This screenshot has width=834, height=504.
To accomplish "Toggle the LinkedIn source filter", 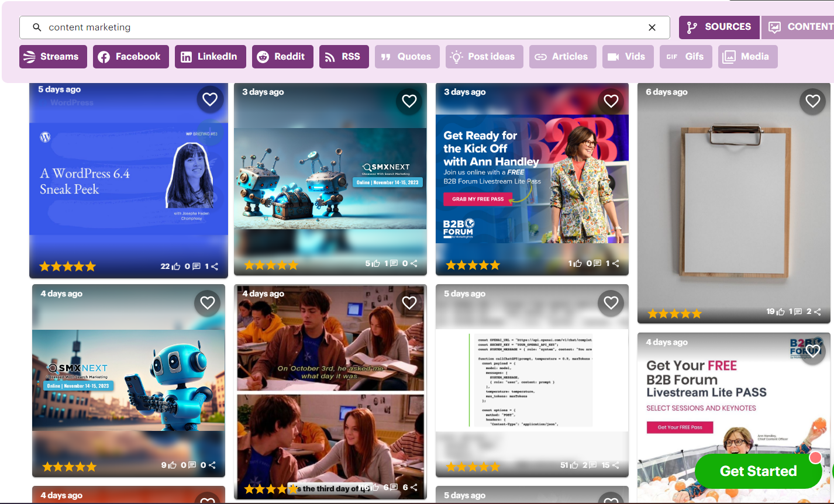I will 211,57.
